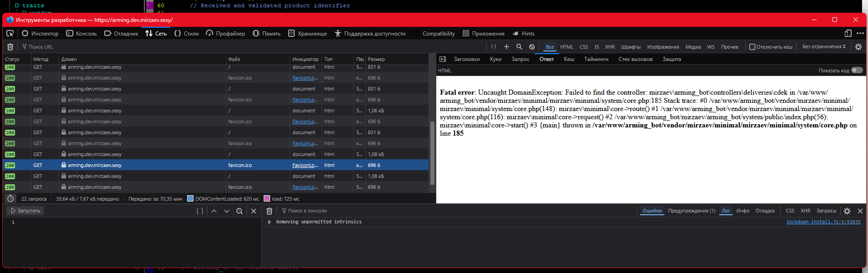
Task: Click the search magnifier in network toolbar
Action: [x=519, y=47]
